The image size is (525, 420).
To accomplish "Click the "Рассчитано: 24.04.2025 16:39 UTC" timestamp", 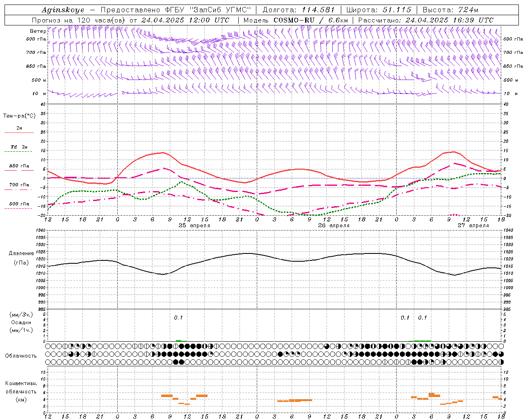I will (x=426, y=20).
